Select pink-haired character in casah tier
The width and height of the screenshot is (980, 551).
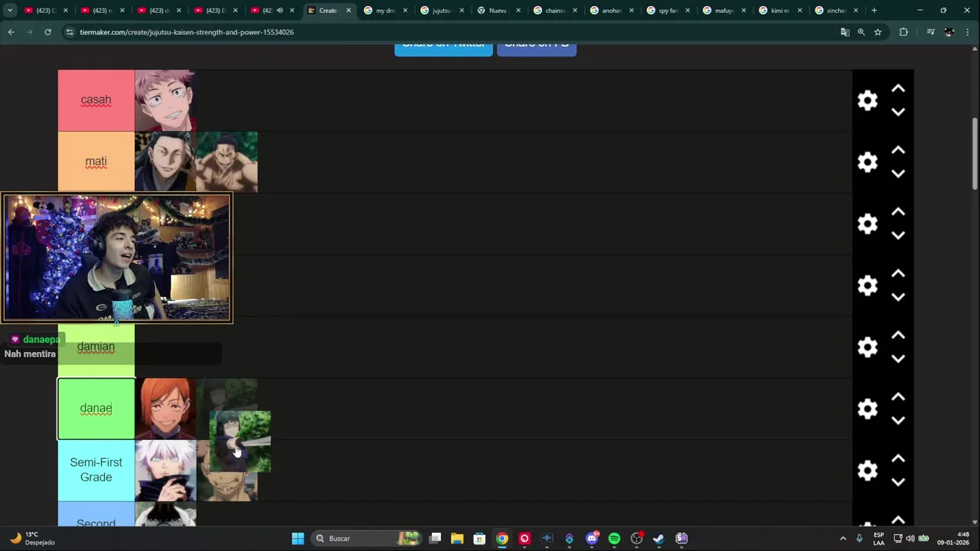point(165,100)
